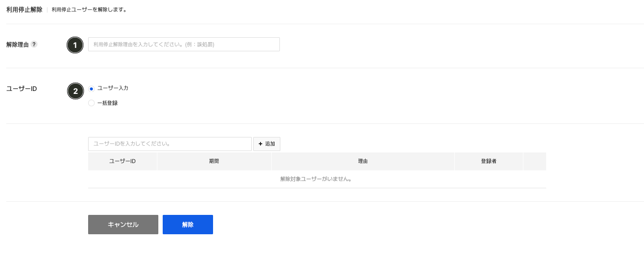
Task: Click the blue 解除 button
Action: tap(188, 225)
